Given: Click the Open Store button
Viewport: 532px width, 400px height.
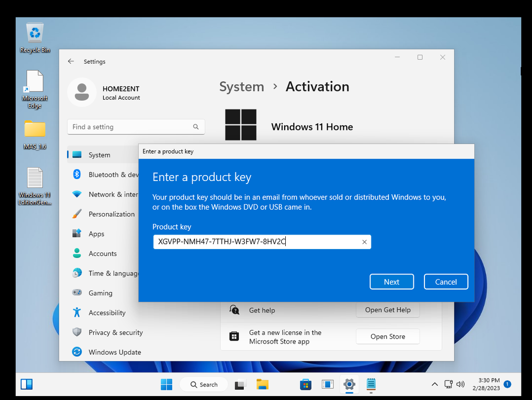Looking at the screenshot, I should tap(388, 336).
